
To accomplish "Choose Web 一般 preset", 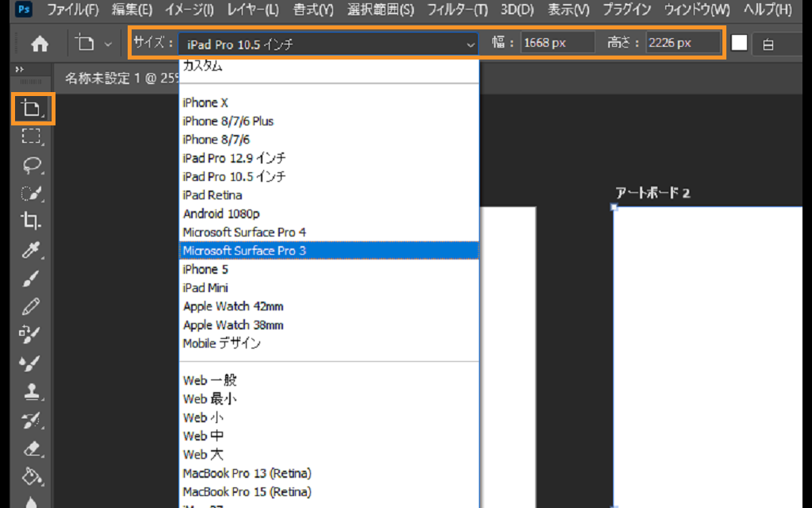I will tap(328, 380).
